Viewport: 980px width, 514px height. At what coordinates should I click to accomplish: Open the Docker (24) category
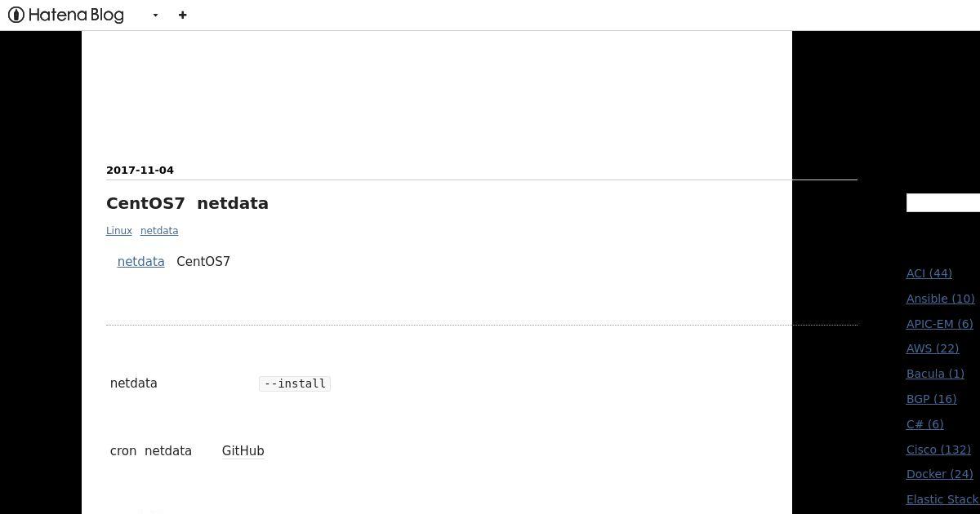pyautogui.click(x=940, y=474)
